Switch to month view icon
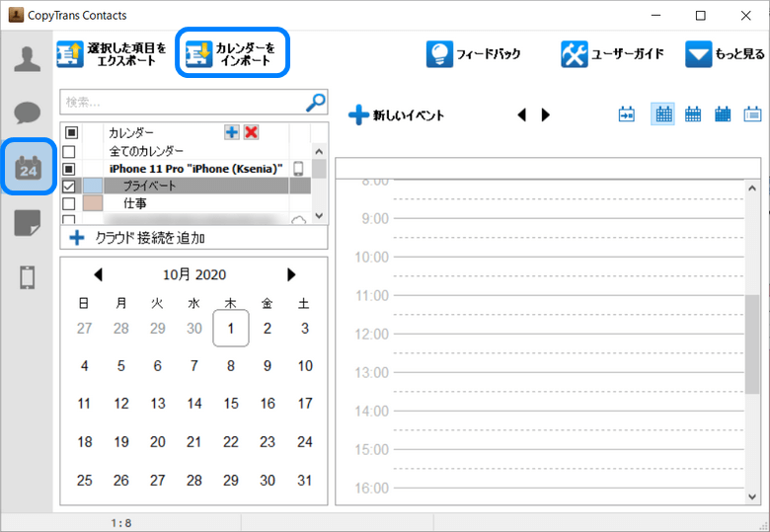Viewport: 770px width, 532px height. [723, 114]
